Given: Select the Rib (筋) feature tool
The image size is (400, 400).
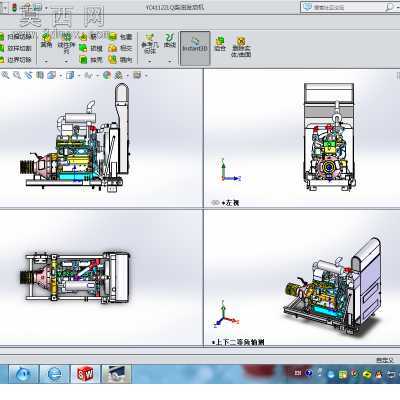Looking at the screenshot, I should (x=88, y=36).
